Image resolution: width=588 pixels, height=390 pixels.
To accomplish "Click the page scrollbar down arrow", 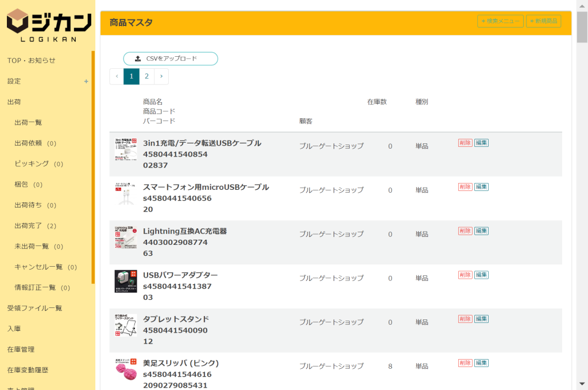I will [x=582, y=384].
